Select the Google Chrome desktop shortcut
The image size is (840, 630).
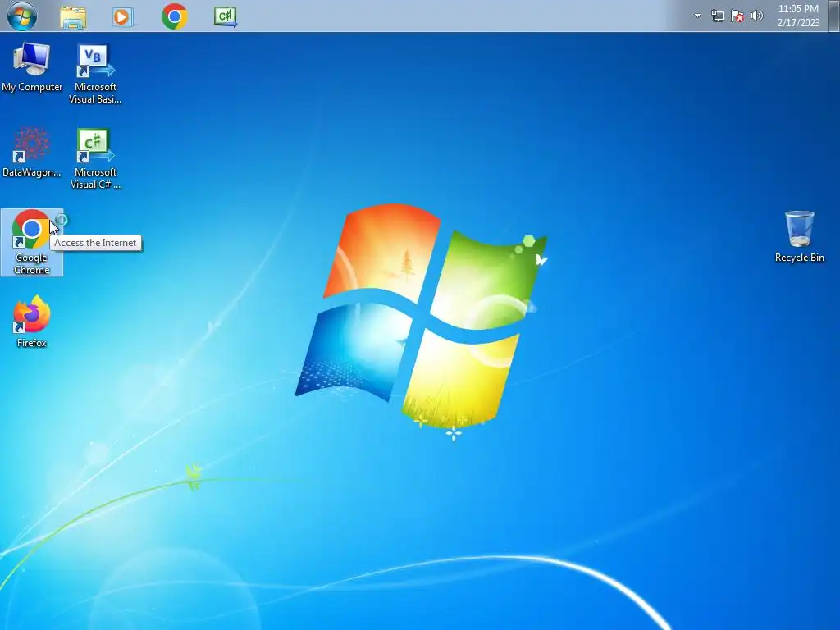pos(32,242)
